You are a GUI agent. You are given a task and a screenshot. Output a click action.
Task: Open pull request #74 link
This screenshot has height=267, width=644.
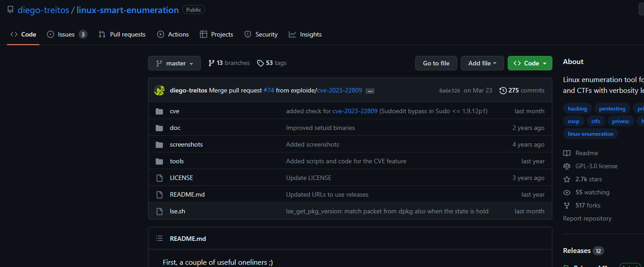tap(269, 90)
